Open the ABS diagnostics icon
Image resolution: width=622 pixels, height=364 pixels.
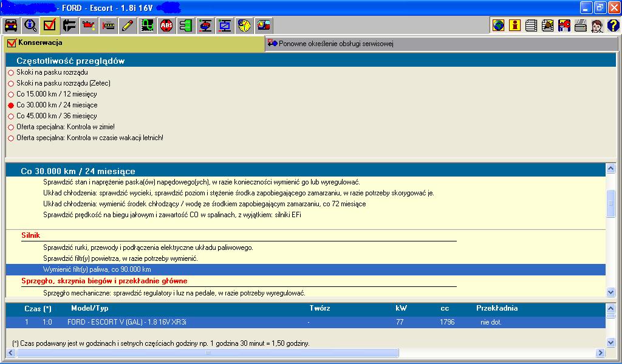[x=166, y=25]
